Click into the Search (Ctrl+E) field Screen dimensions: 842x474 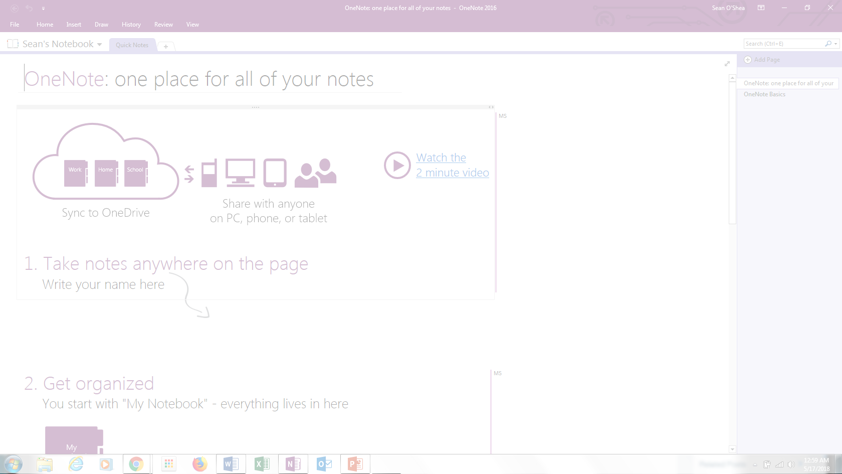783,43
